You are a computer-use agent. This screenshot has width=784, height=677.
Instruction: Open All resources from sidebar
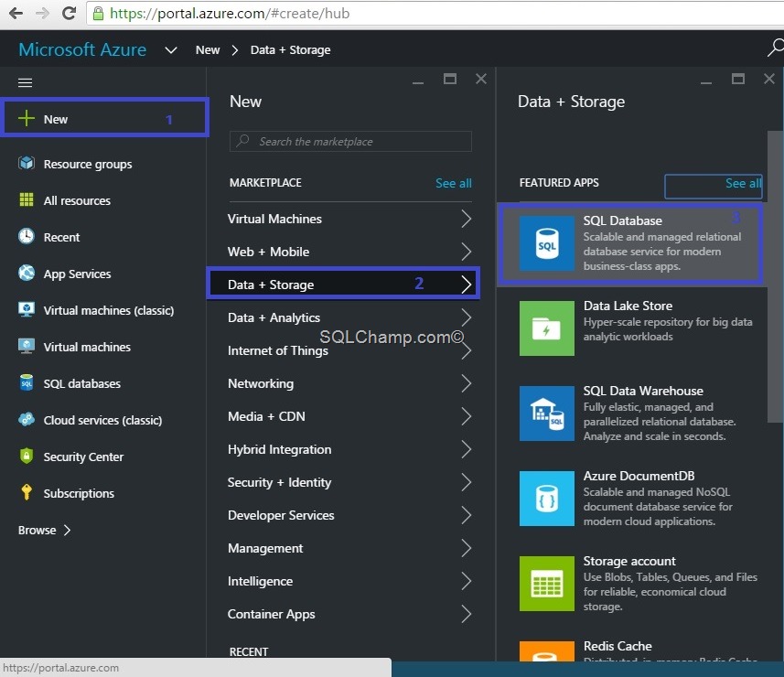[103, 200]
